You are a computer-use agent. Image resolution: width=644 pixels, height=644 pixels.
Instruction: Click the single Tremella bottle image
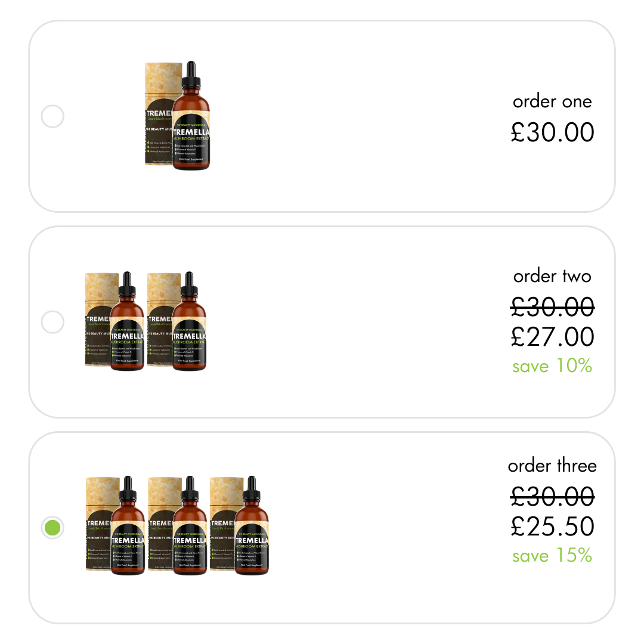point(191,119)
